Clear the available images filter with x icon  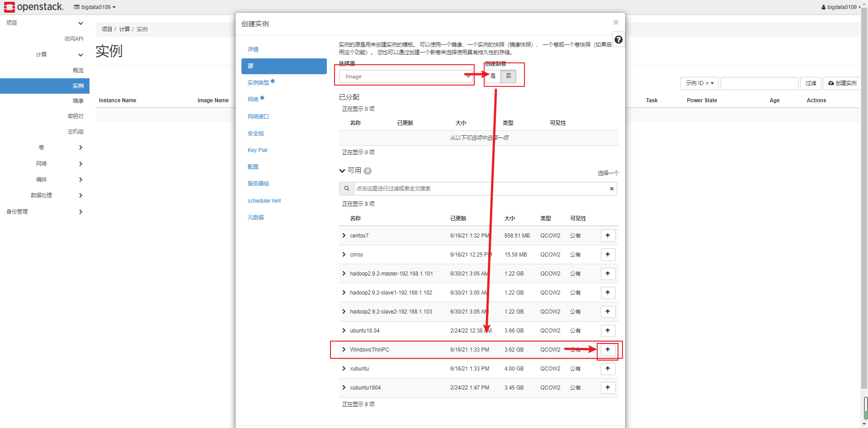[612, 189]
